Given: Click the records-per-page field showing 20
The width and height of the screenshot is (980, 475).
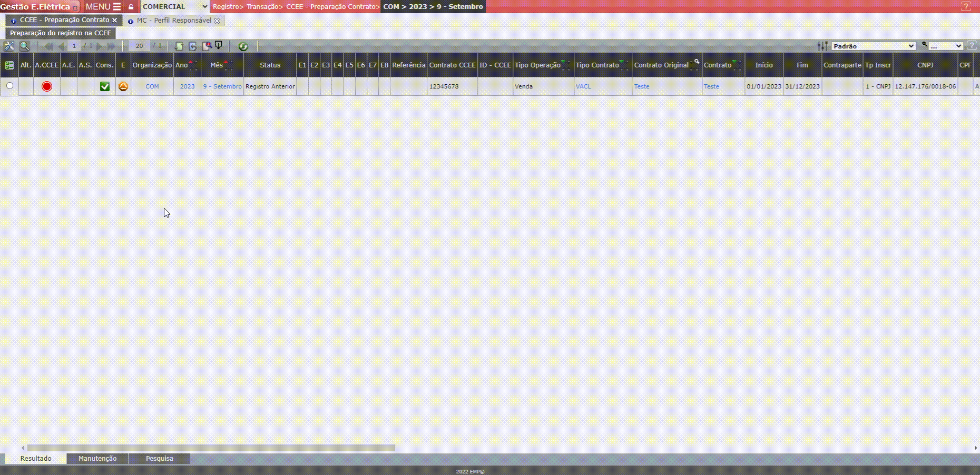Looking at the screenshot, I should coord(139,46).
